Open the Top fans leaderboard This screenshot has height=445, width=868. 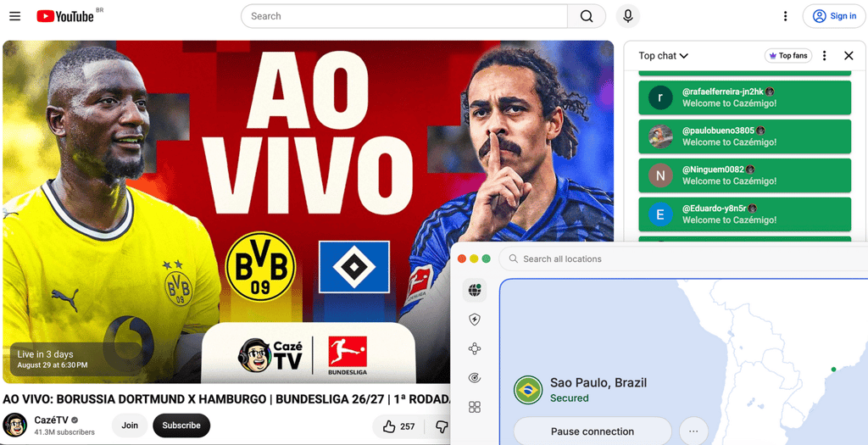tap(788, 55)
